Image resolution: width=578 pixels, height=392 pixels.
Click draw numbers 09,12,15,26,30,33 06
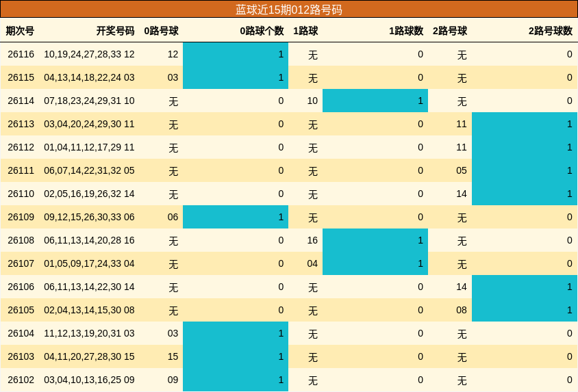tap(89, 217)
